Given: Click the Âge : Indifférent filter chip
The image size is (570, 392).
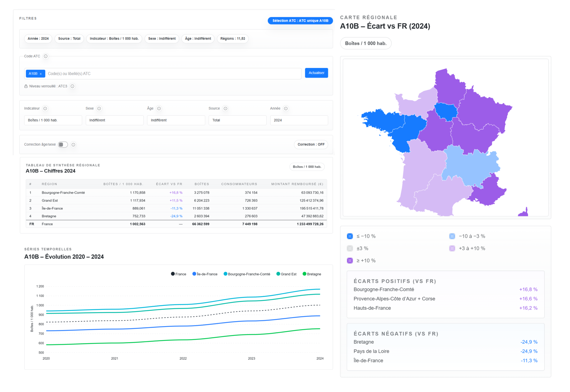Looking at the screenshot, I should pos(198,38).
